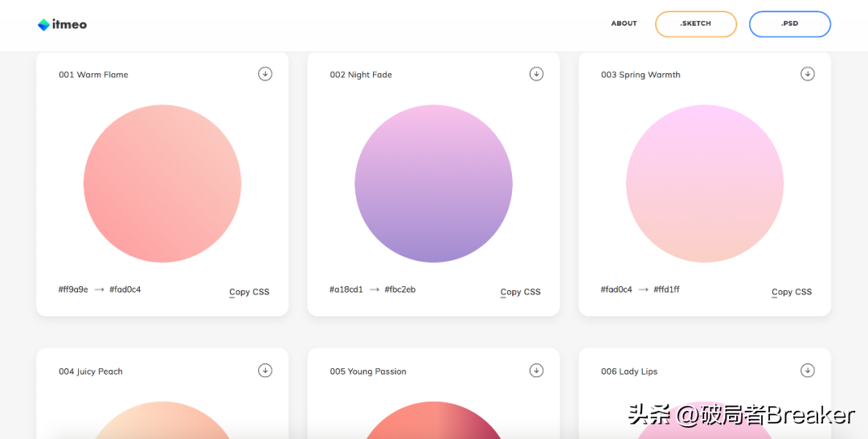Click the #fbc2eb hex color code
This screenshot has height=439, width=868.
pyautogui.click(x=399, y=289)
